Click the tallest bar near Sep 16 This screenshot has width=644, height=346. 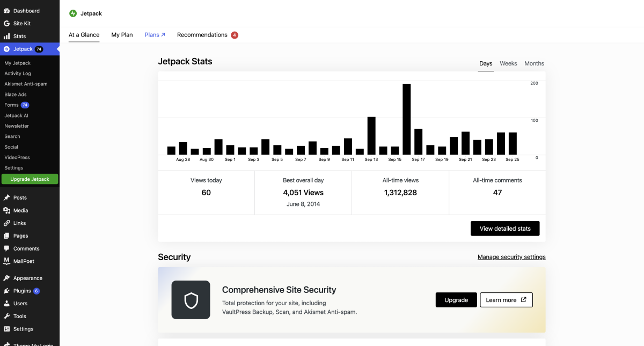(x=407, y=120)
